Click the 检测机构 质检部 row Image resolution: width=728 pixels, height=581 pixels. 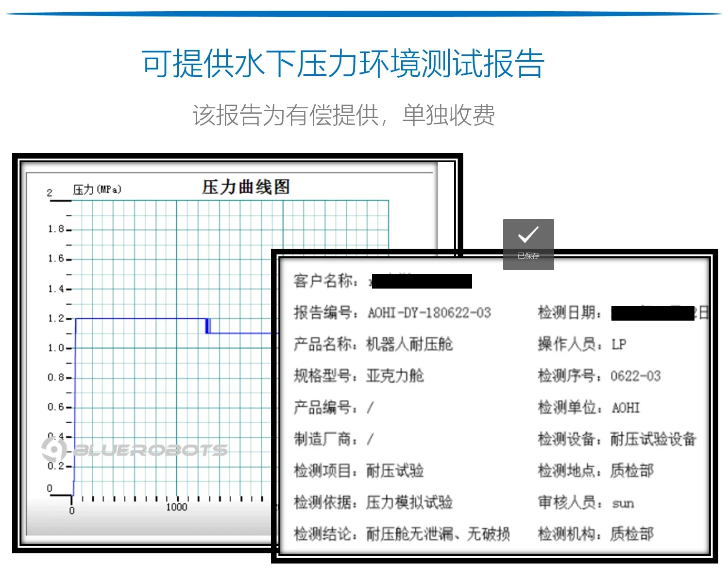point(596,534)
